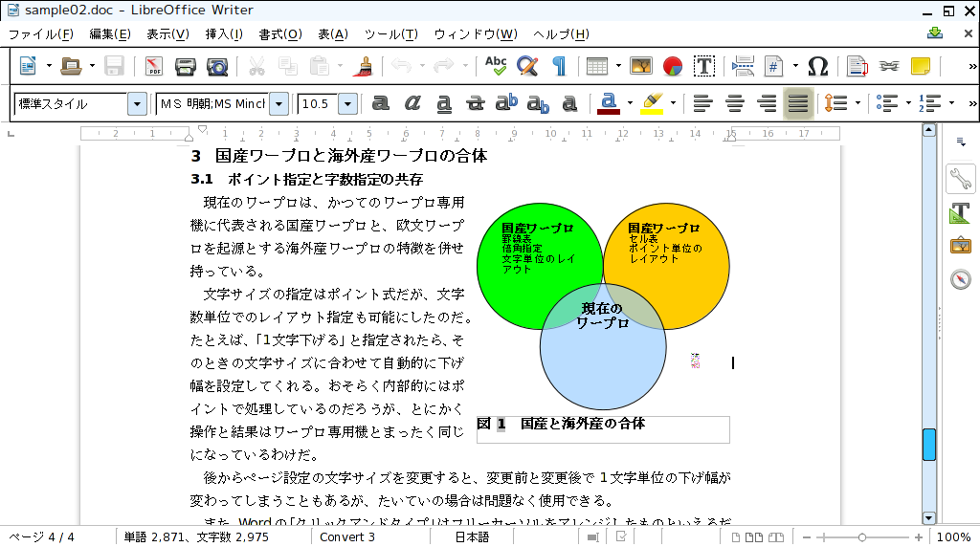Open 挿入(I) menu
The height and width of the screenshot is (547, 980).
coord(224,33)
